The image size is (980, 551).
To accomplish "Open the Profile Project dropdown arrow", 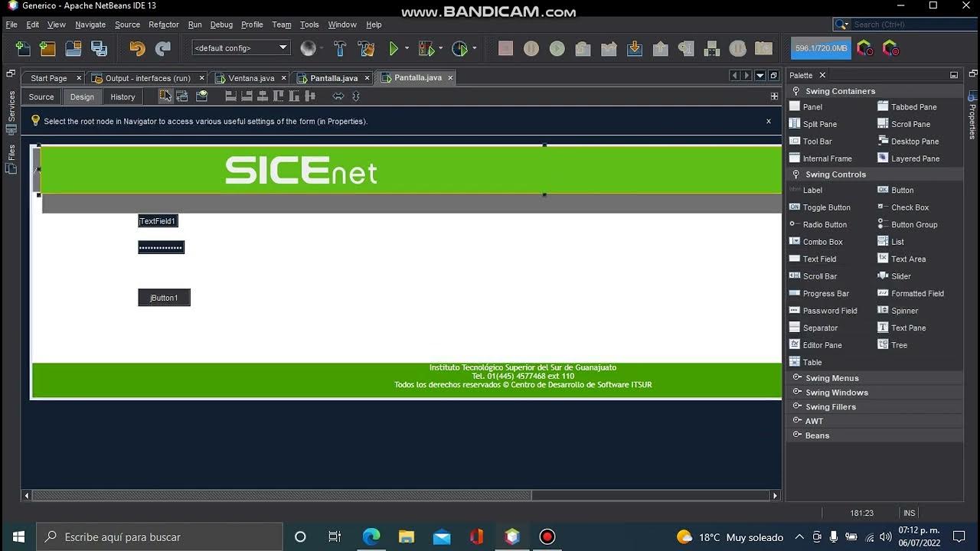I will pyautogui.click(x=474, y=49).
